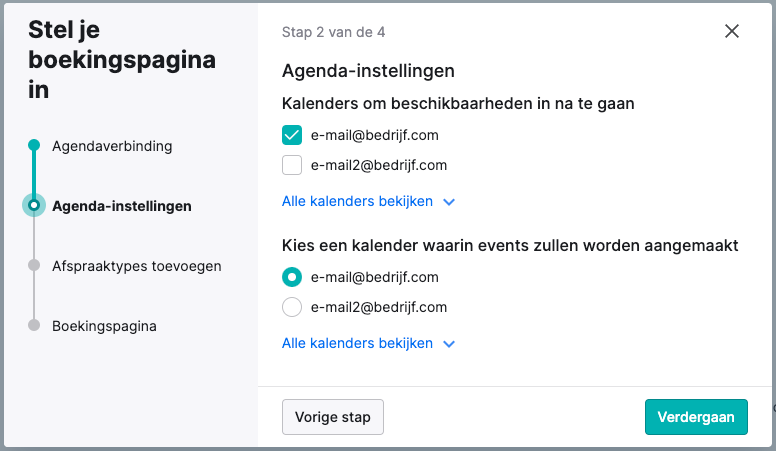
Task: Uncheck e-mail@bedrijf.com availability calendar checkbox
Action: coord(292,135)
